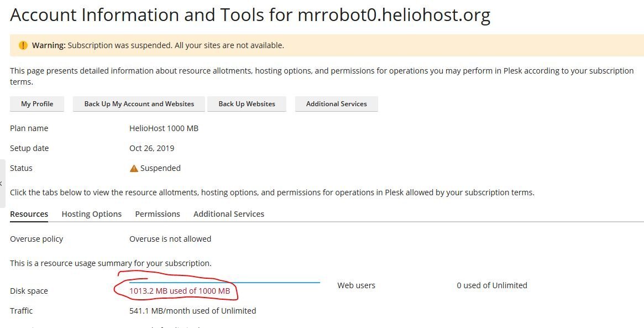This screenshot has width=644, height=328.
Task: Click Back Up My Account and Websites
Action: pos(139,104)
